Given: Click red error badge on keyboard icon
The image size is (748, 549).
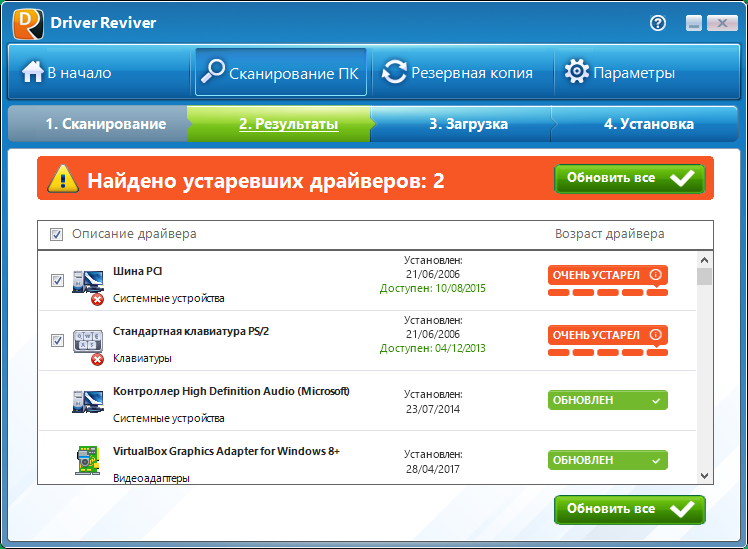Looking at the screenshot, I should pos(97,360).
